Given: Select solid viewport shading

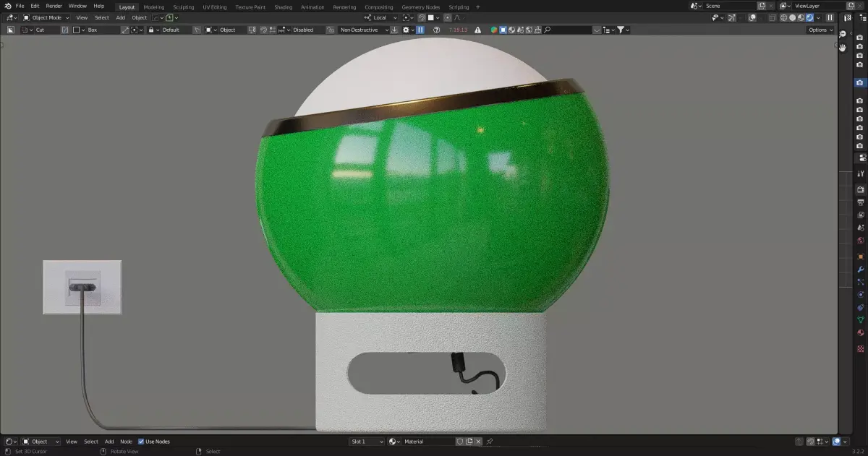Looking at the screenshot, I should point(792,17).
